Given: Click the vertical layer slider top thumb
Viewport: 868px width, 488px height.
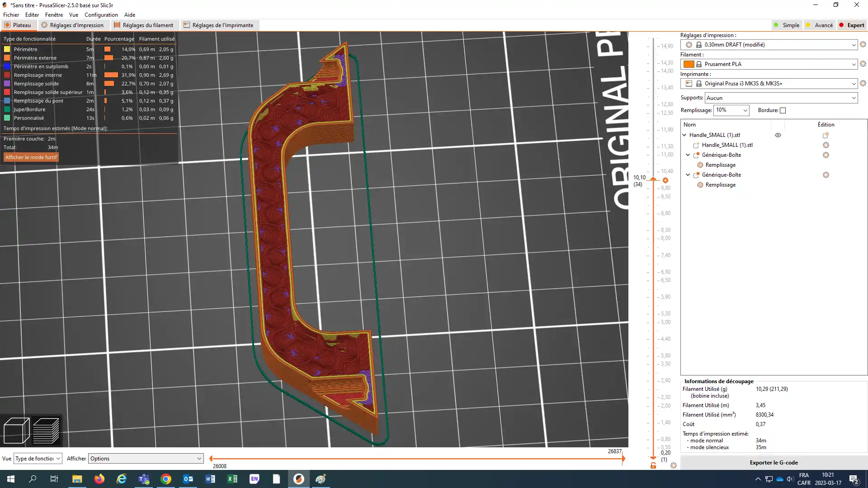Looking at the screenshot, I should [x=653, y=179].
